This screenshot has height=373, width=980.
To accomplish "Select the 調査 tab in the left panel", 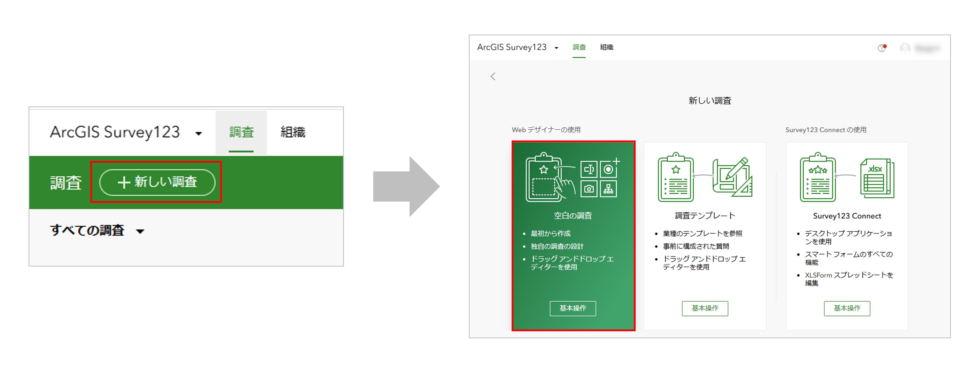I will [x=241, y=132].
